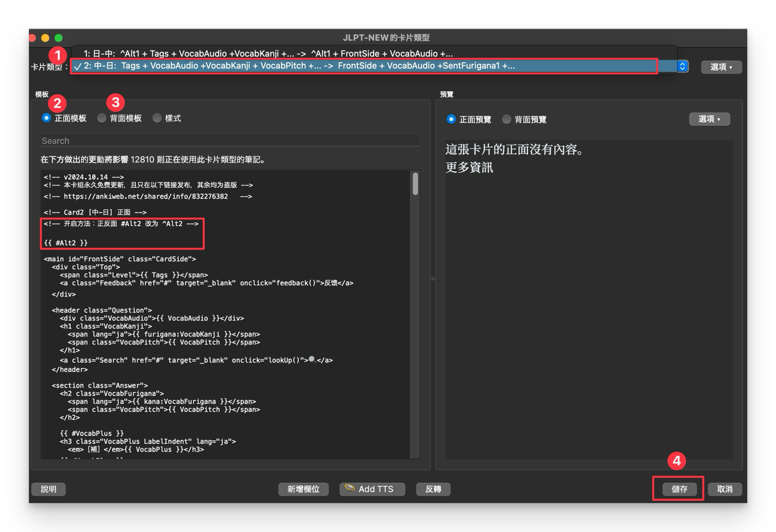Click the splitter handle between template and preview
The height and width of the screenshot is (532, 776).
[433, 279]
